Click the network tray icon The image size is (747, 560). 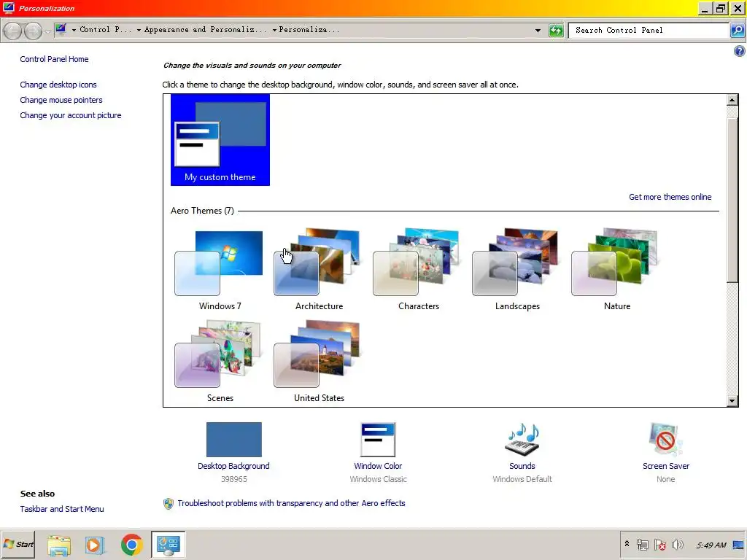point(642,545)
